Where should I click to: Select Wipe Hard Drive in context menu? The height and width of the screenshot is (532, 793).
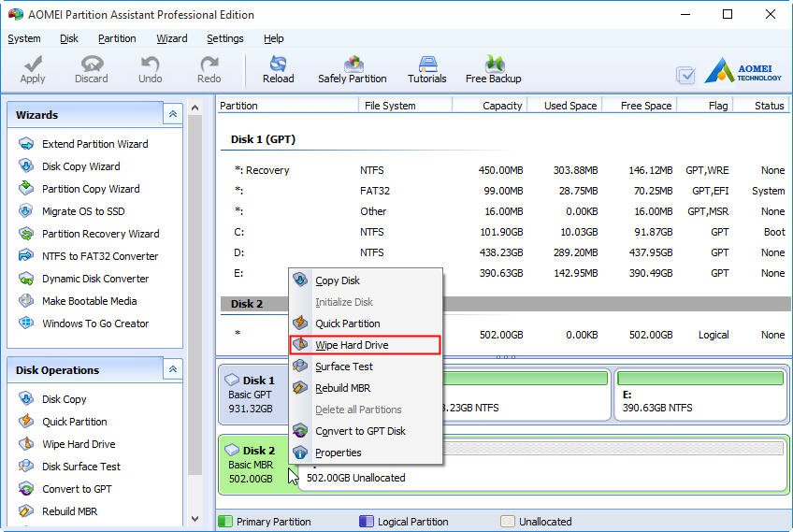click(x=365, y=345)
